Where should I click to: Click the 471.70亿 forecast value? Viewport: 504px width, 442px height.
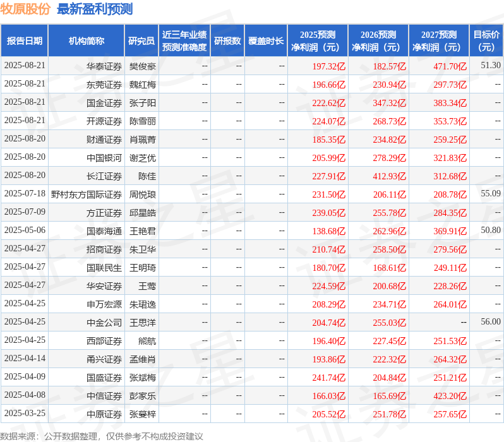click(450, 66)
